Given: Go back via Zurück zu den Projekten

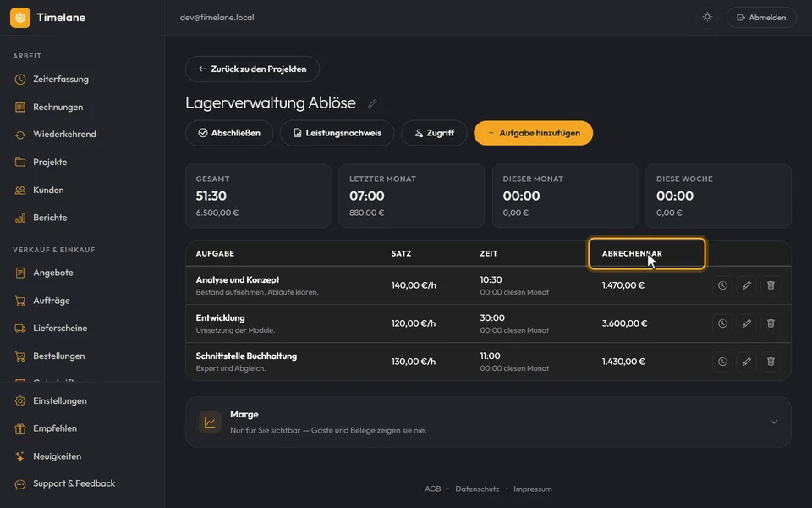Looking at the screenshot, I should (252, 69).
